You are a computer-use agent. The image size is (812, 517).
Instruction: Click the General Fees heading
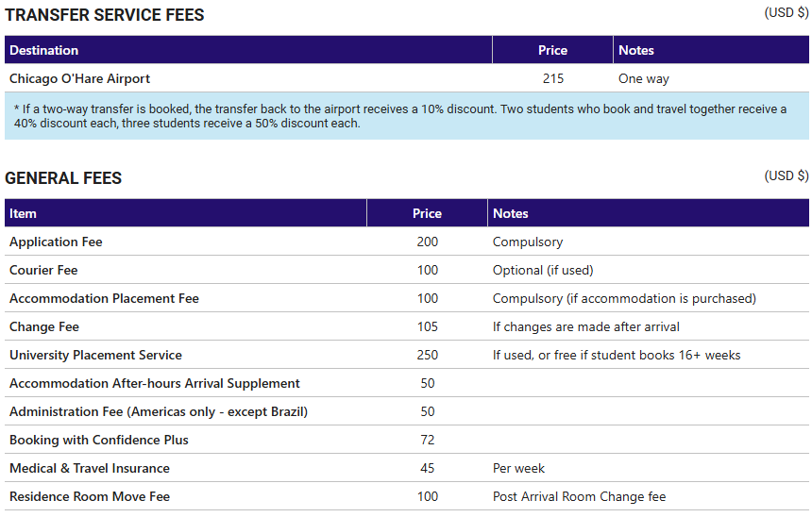[63, 178]
